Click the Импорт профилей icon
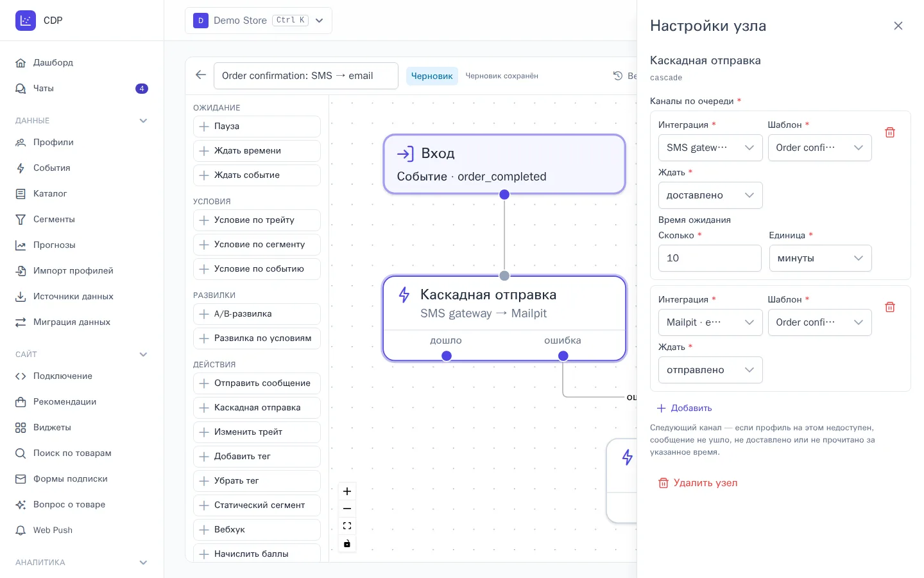The image size is (924, 578). click(x=21, y=270)
